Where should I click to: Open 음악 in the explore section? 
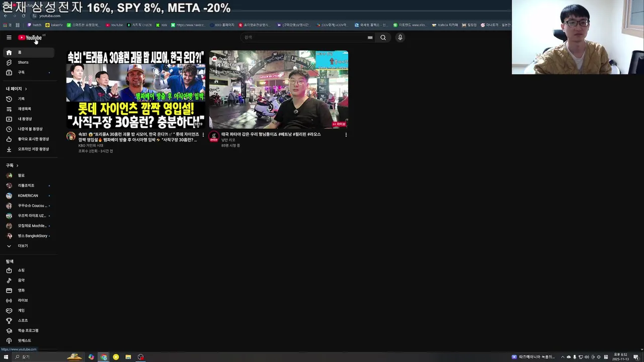click(x=29, y=280)
